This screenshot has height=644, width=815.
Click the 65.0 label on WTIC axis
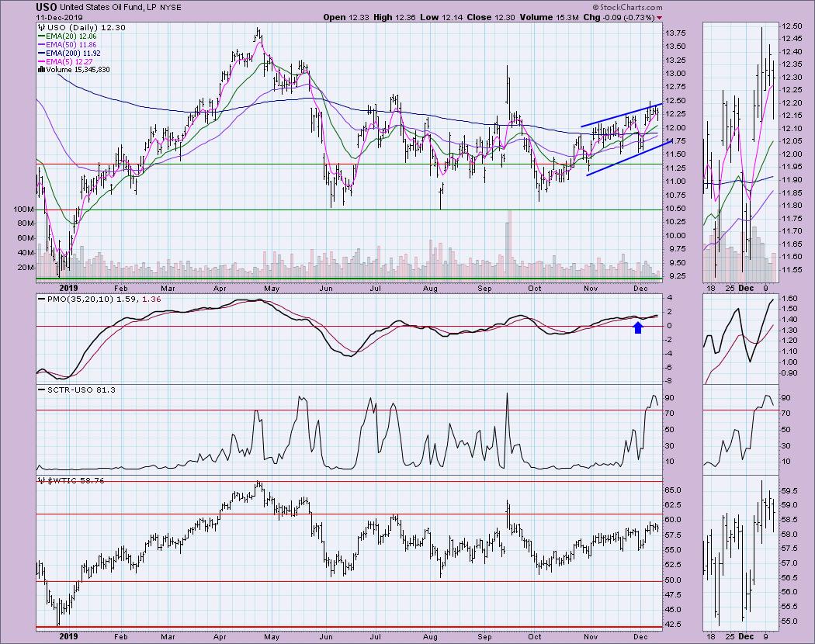674,490
